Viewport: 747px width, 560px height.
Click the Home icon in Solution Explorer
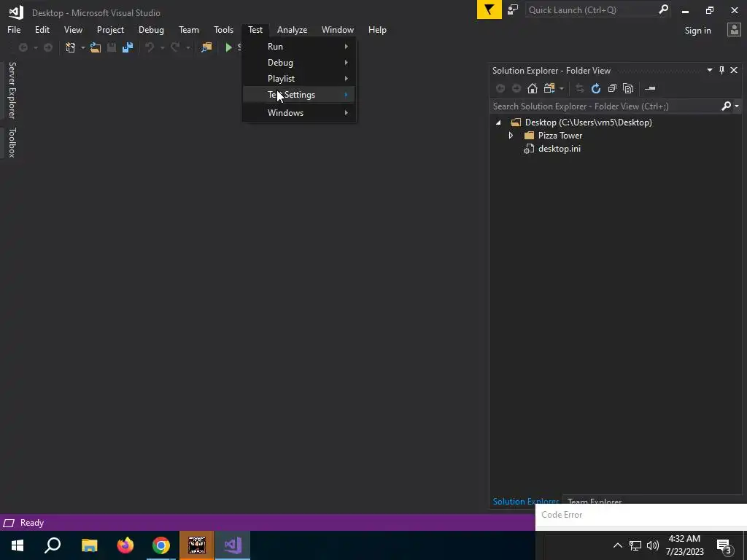(532, 88)
